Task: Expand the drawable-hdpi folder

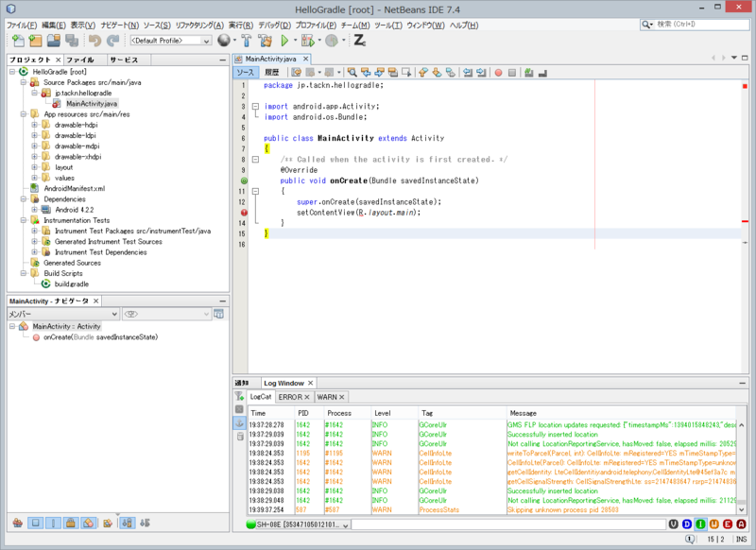Action: [x=35, y=125]
